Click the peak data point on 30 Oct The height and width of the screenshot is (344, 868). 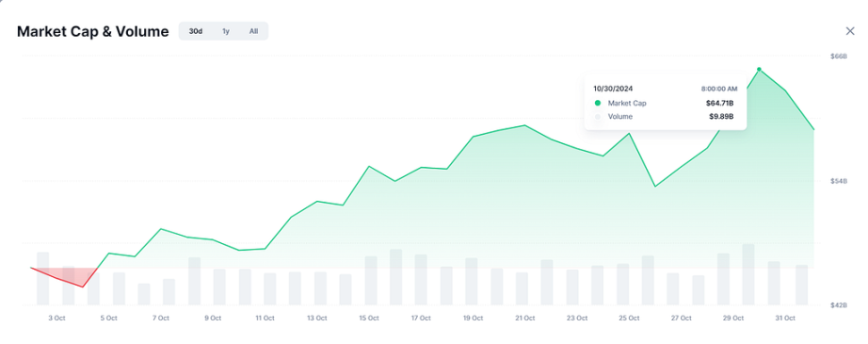[759, 69]
